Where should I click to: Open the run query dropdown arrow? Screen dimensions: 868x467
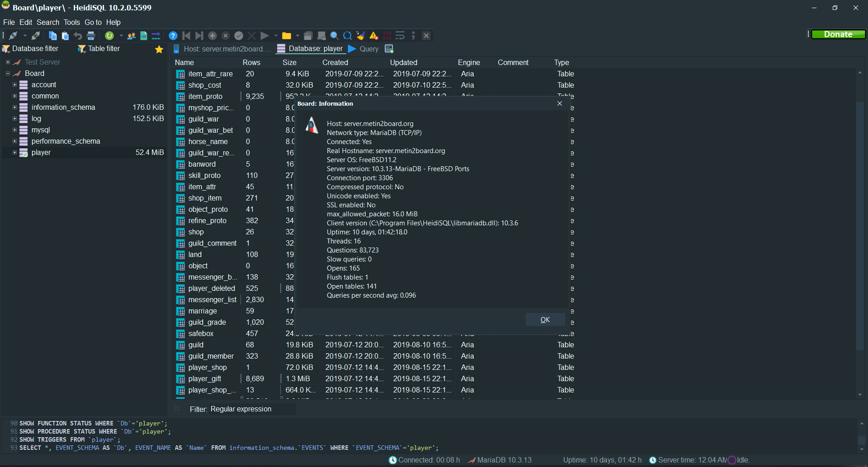pos(276,36)
